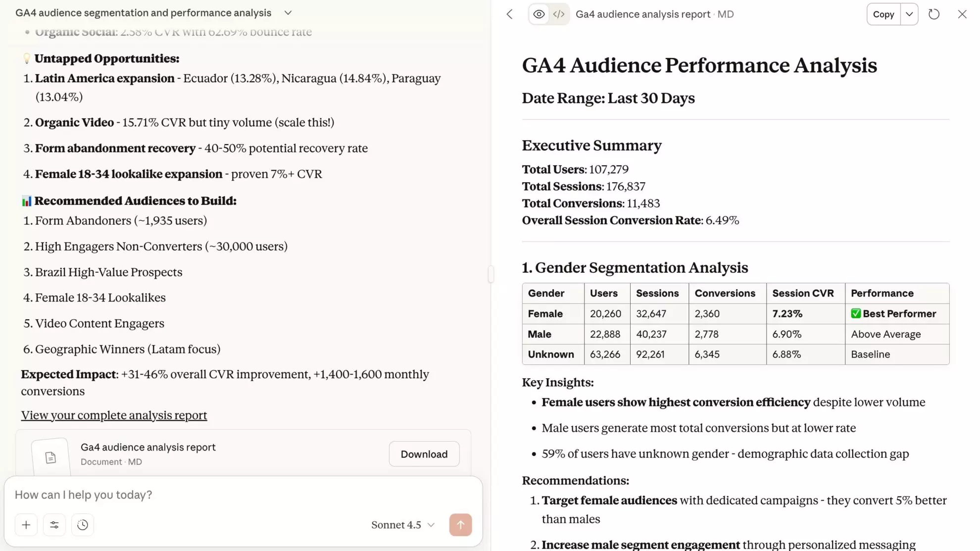Click the scrollbar handle on the chat panel
980x551 pixels.
click(490, 273)
